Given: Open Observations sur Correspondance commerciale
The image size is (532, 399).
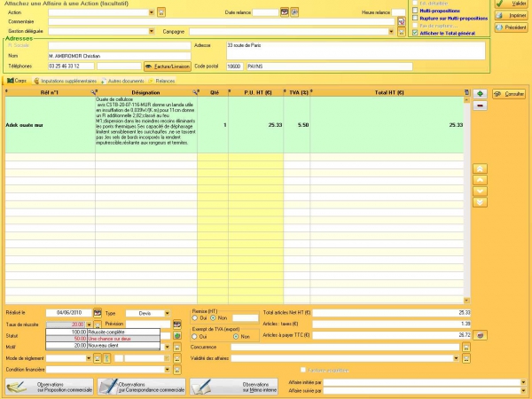Looking at the screenshot, I should [x=142, y=387].
